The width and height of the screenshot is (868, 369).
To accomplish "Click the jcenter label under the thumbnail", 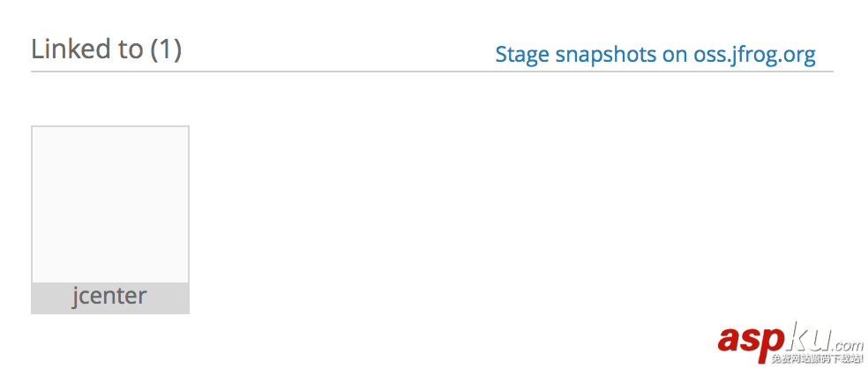I will click(x=109, y=297).
